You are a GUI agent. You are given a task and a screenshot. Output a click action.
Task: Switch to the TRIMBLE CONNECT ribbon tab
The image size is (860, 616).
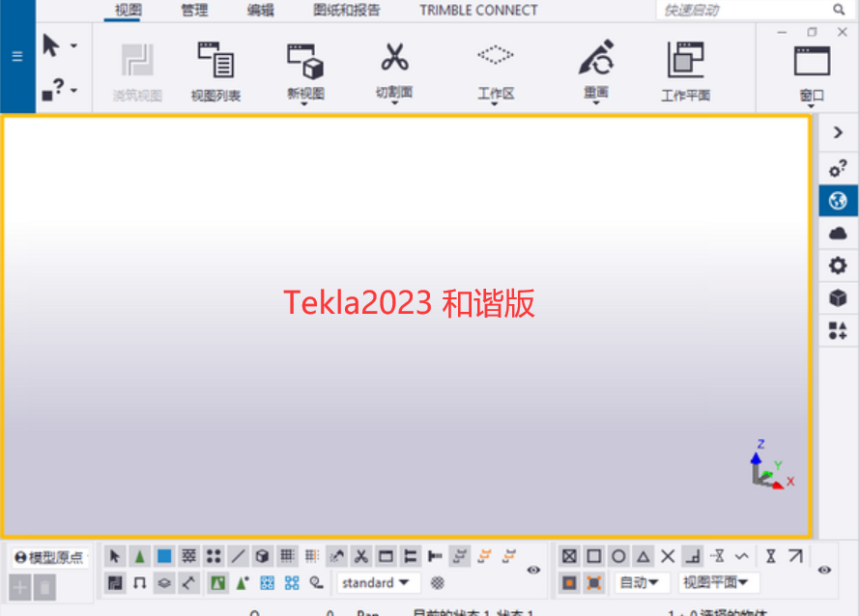pos(478,11)
